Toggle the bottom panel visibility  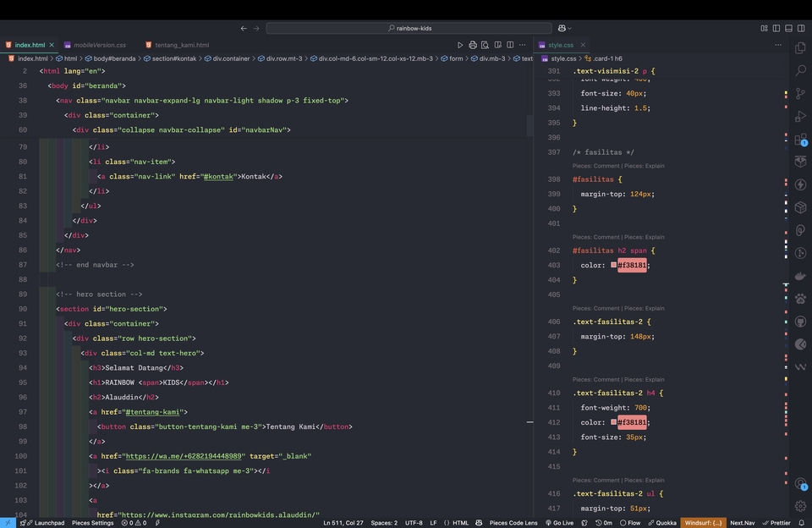[x=788, y=29]
